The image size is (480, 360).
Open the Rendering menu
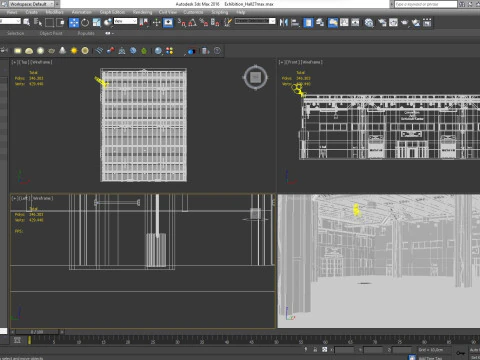142,12
